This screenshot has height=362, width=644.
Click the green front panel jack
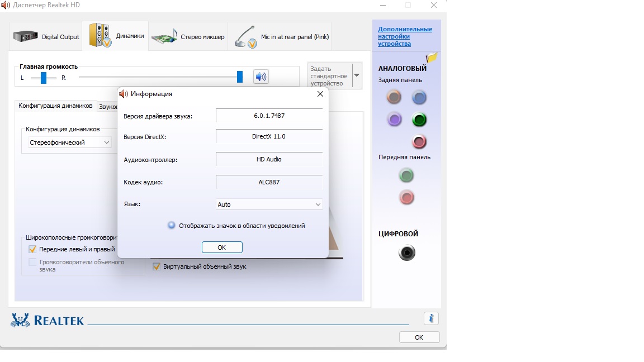point(406,175)
